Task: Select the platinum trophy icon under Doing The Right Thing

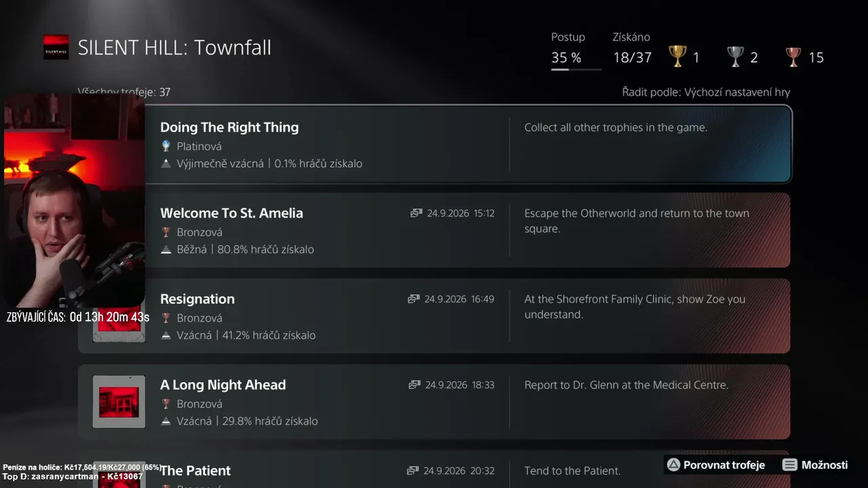Action: click(x=165, y=146)
